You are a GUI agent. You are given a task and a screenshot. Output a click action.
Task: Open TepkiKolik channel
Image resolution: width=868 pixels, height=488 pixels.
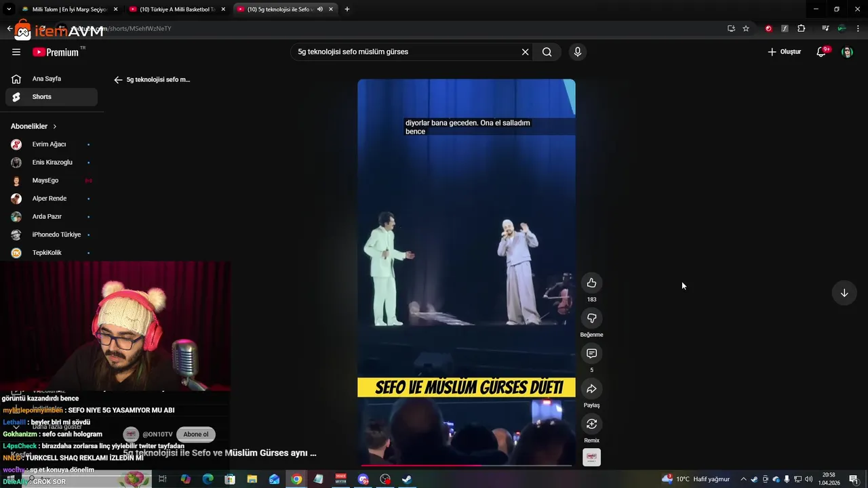pos(52,253)
